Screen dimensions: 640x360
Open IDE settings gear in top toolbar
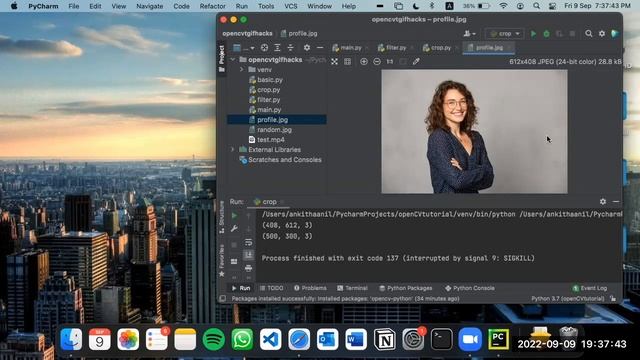coord(602,34)
